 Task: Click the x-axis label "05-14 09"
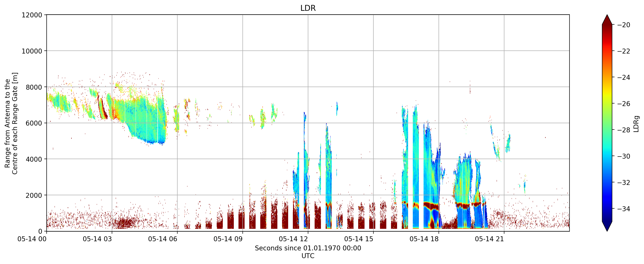coord(228,239)
